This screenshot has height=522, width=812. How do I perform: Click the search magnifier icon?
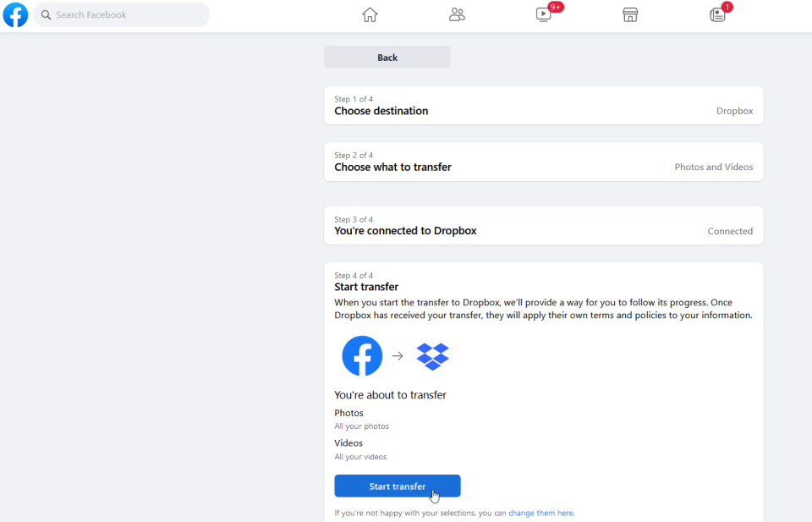(46, 15)
